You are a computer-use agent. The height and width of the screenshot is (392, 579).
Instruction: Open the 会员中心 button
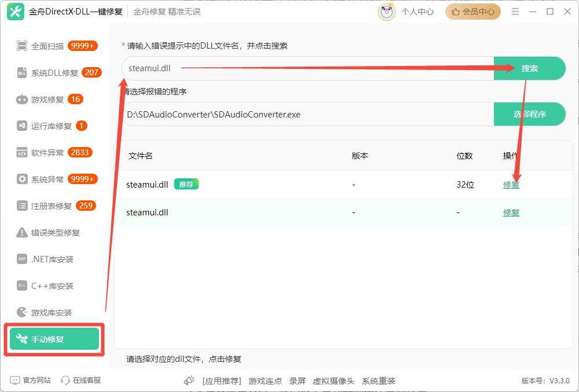point(473,12)
